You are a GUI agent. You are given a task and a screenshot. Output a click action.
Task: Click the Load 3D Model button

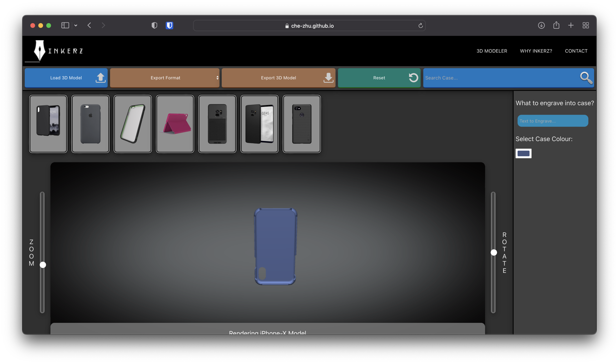66,78
